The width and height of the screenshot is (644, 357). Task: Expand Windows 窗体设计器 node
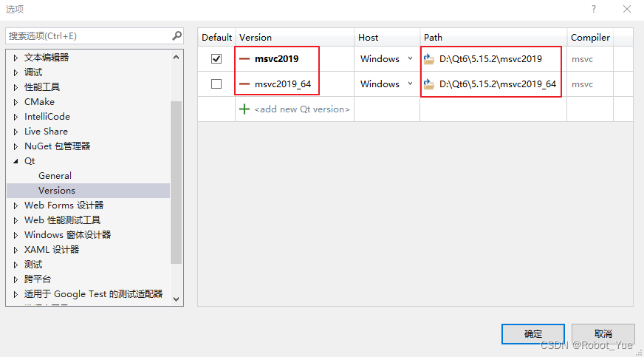[x=16, y=235]
